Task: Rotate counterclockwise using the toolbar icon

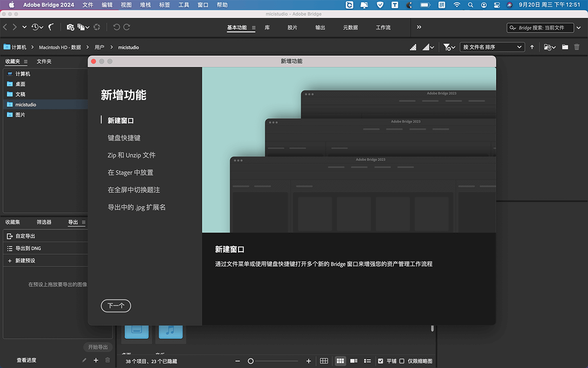Action: 117,27
